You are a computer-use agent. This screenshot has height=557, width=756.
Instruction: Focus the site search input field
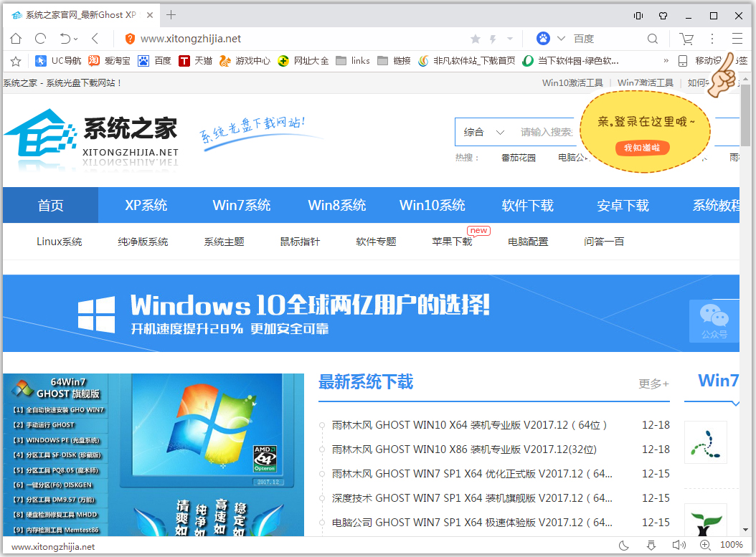point(547,132)
